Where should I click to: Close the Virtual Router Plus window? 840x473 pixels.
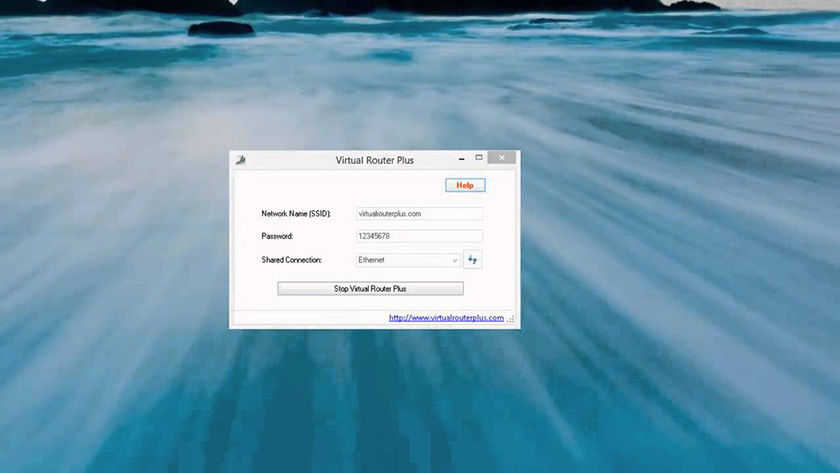click(x=502, y=158)
